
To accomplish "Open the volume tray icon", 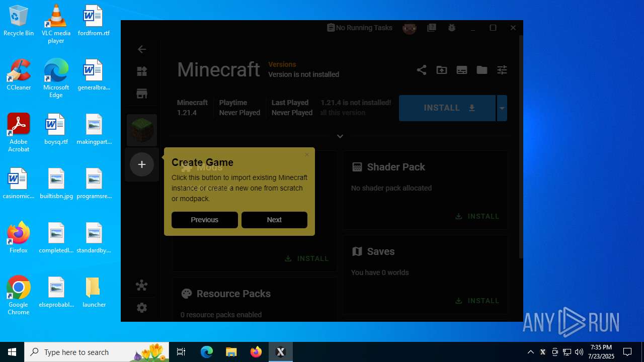I will [579, 352].
